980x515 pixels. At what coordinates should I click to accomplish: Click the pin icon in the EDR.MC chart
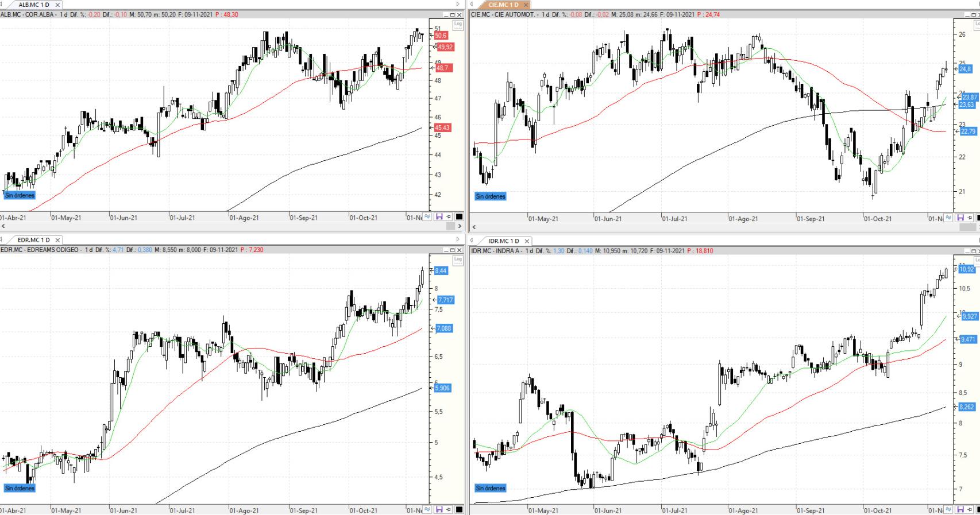point(449,510)
